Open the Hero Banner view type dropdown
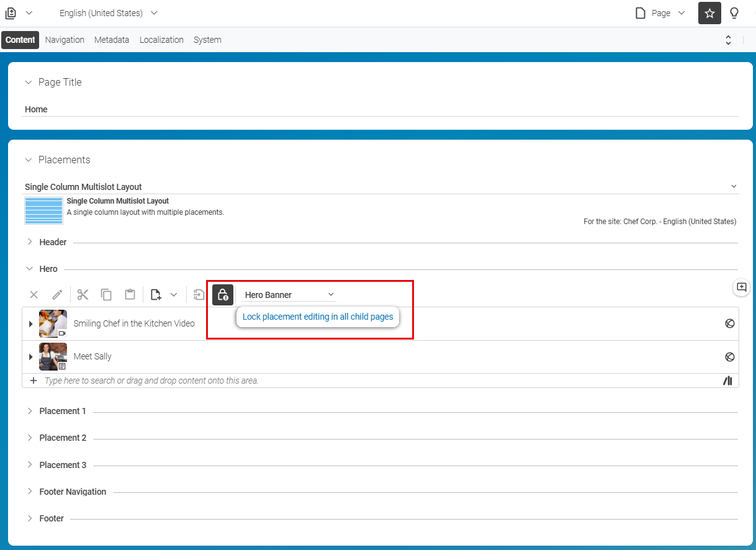The height and width of the screenshot is (550, 756). tap(289, 295)
